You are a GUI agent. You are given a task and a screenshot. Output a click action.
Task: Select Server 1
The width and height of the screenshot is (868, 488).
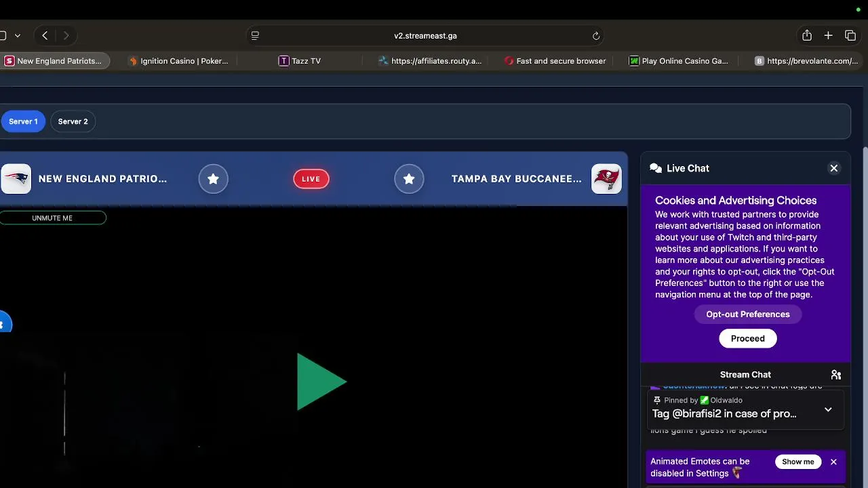pyautogui.click(x=23, y=121)
